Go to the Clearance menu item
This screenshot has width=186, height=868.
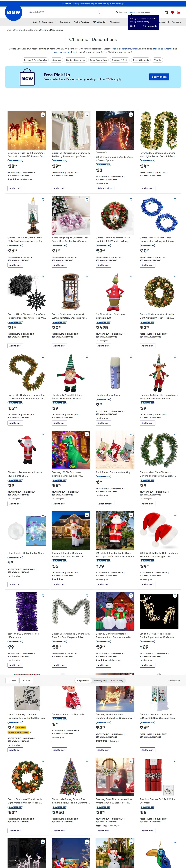point(115,22)
